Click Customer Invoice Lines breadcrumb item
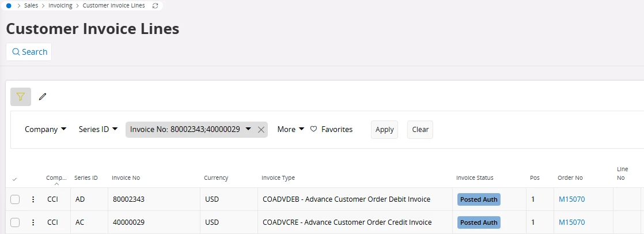The image size is (644, 234). 114,6
